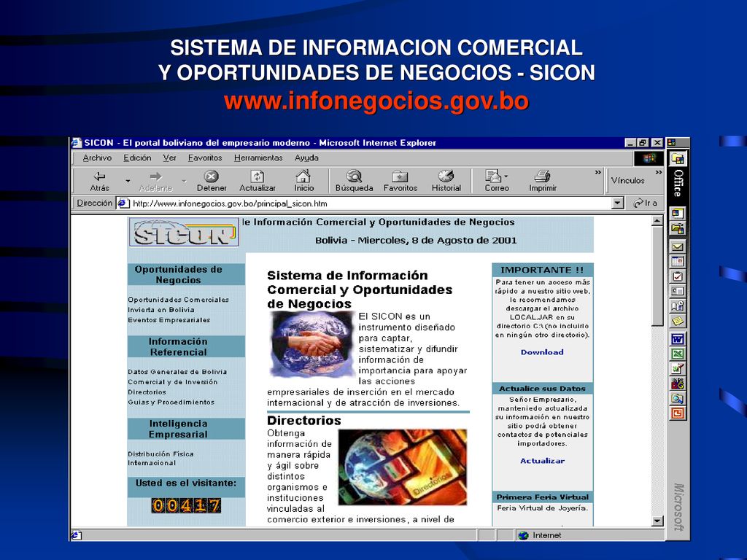Open the Eventos Empresariales link

coord(169,320)
